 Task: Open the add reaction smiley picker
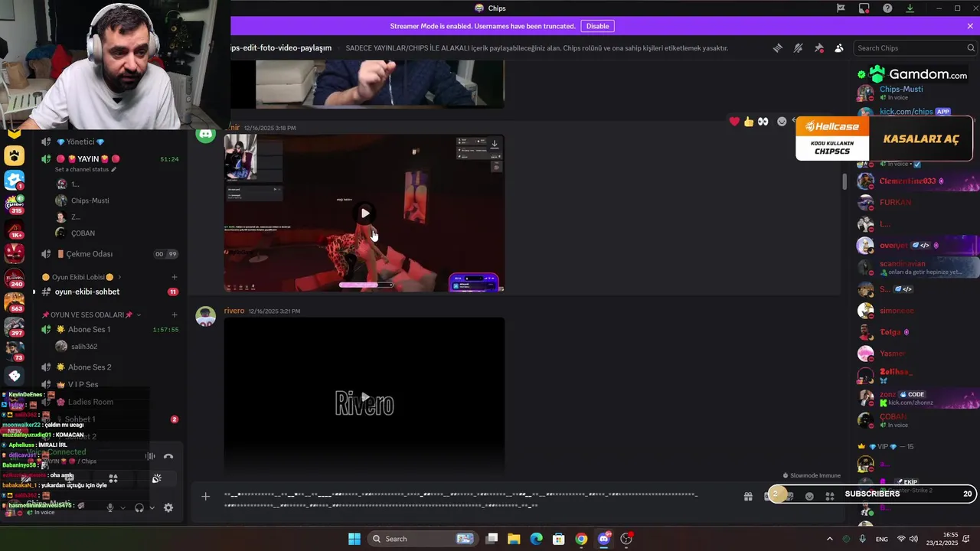click(782, 121)
